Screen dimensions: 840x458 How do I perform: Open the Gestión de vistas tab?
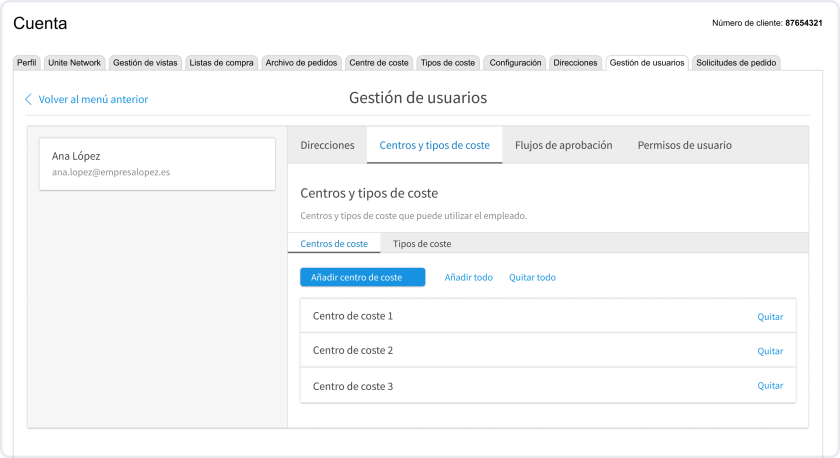145,63
